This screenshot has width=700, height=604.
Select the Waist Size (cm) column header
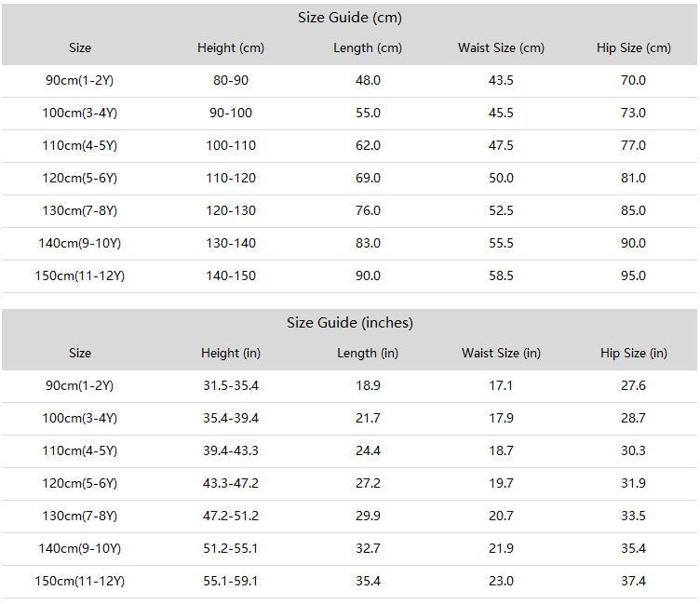(x=501, y=47)
